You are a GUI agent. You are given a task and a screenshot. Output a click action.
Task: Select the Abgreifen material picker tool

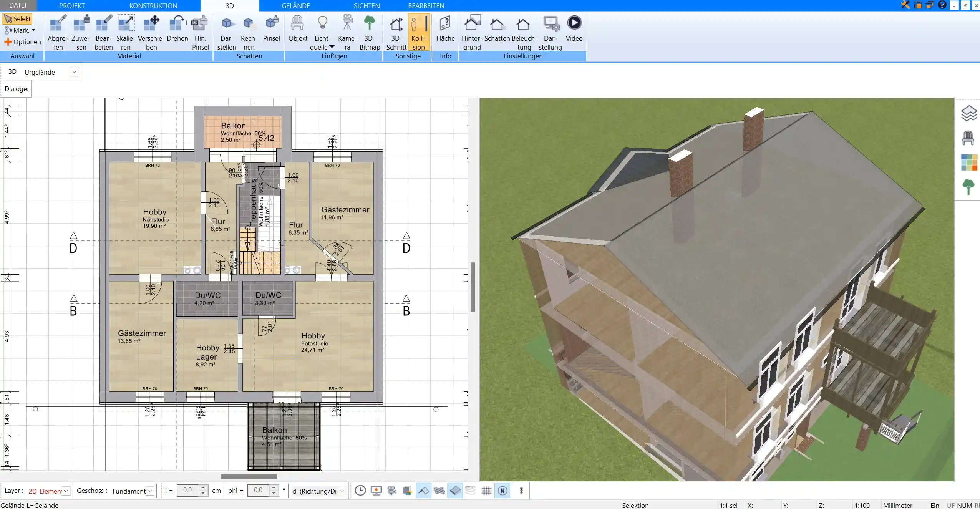click(x=58, y=32)
